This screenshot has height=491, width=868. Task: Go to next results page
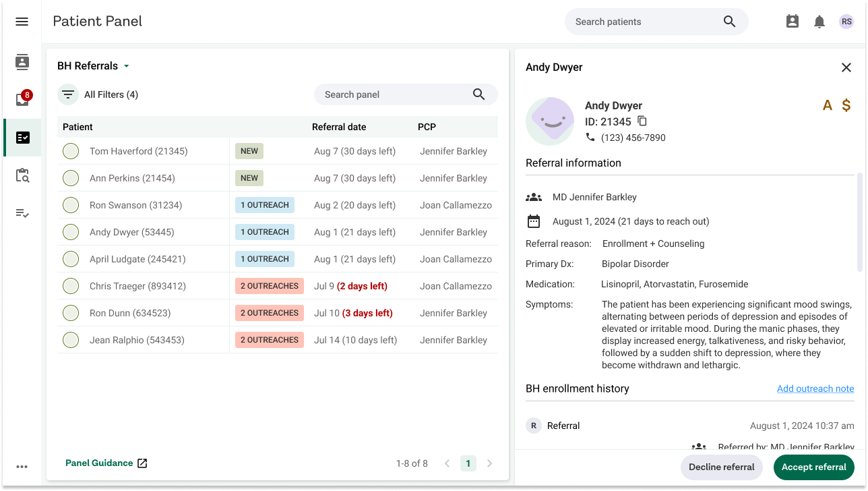pyautogui.click(x=489, y=463)
